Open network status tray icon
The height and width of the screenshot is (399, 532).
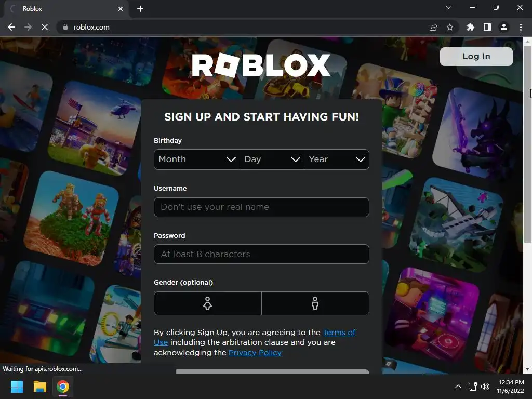tap(473, 387)
